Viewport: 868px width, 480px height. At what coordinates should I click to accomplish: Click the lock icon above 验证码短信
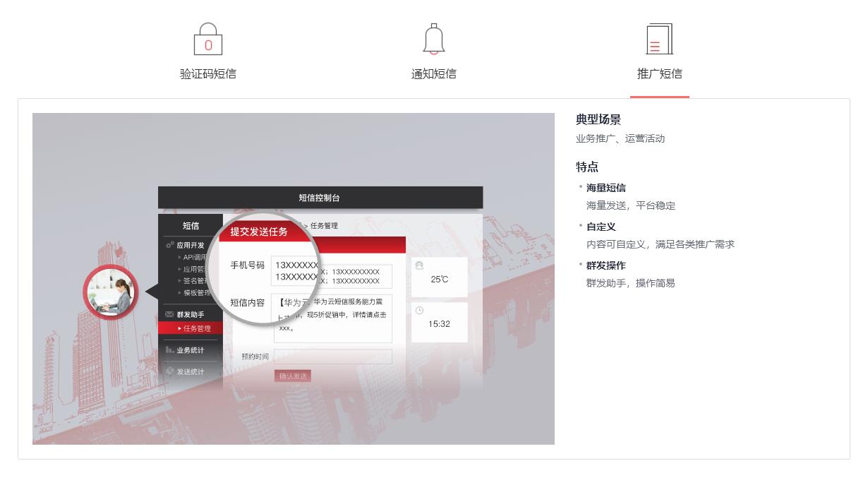point(208,39)
